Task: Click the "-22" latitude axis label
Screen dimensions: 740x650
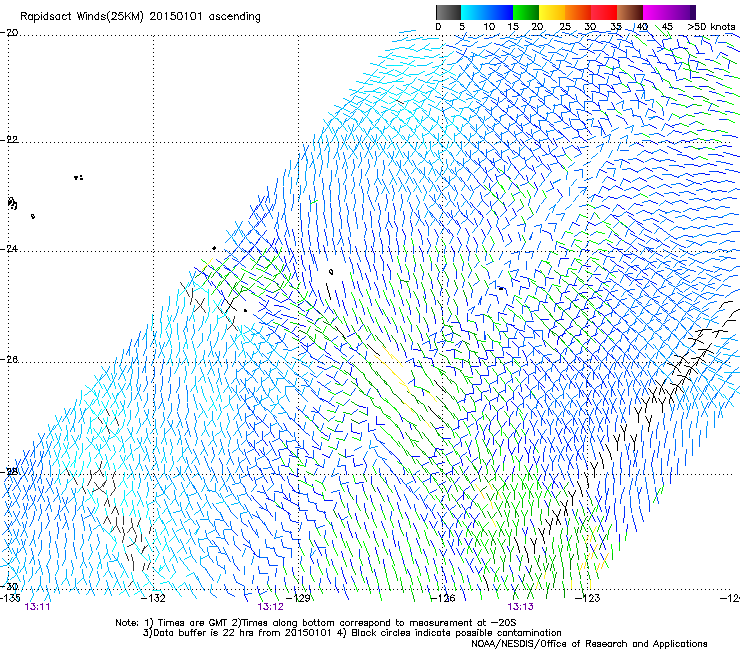Action: (9, 140)
